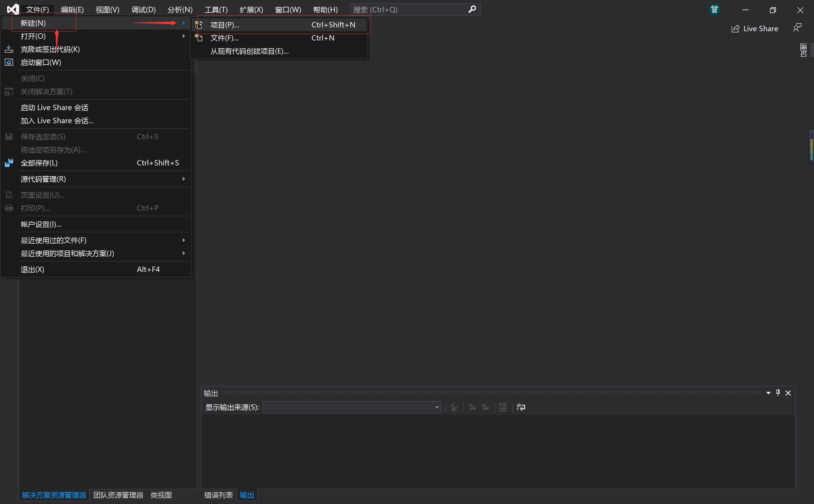Toggle word wrap in the output panel
The height and width of the screenshot is (504, 814).
pyautogui.click(x=521, y=407)
